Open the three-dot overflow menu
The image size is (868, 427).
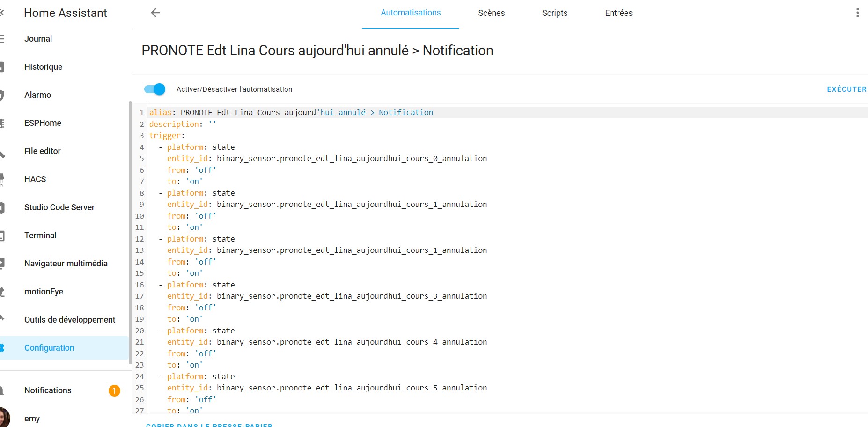(857, 13)
